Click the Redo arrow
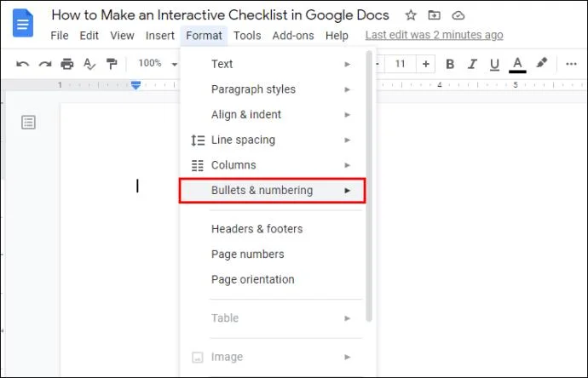This screenshot has height=378, width=588. click(x=45, y=64)
